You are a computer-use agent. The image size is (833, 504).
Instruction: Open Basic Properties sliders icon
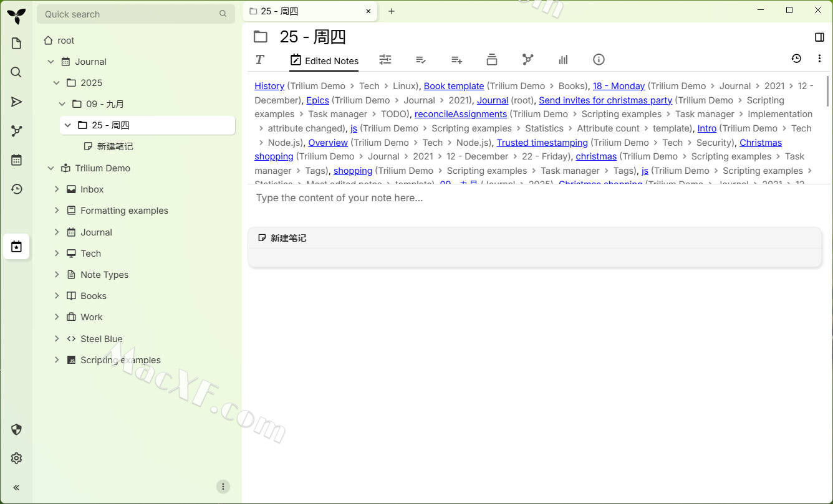pos(385,59)
